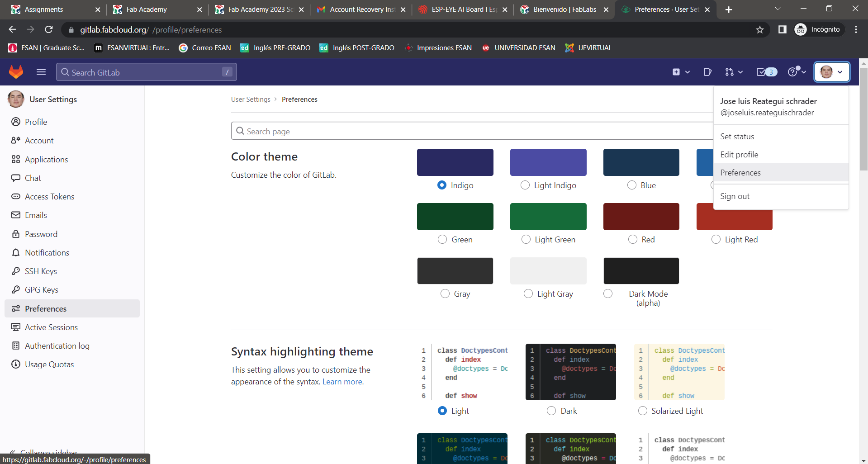The width and height of the screenshot is (868, 464).
Task: Open the hamburger navigation menu
Action: [41, 72]
